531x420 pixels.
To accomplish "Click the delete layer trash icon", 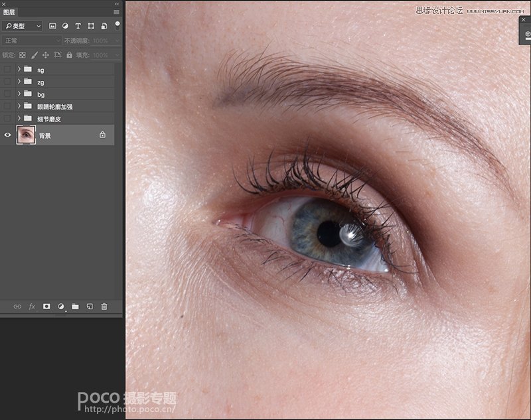I will [x=104, y=307].
